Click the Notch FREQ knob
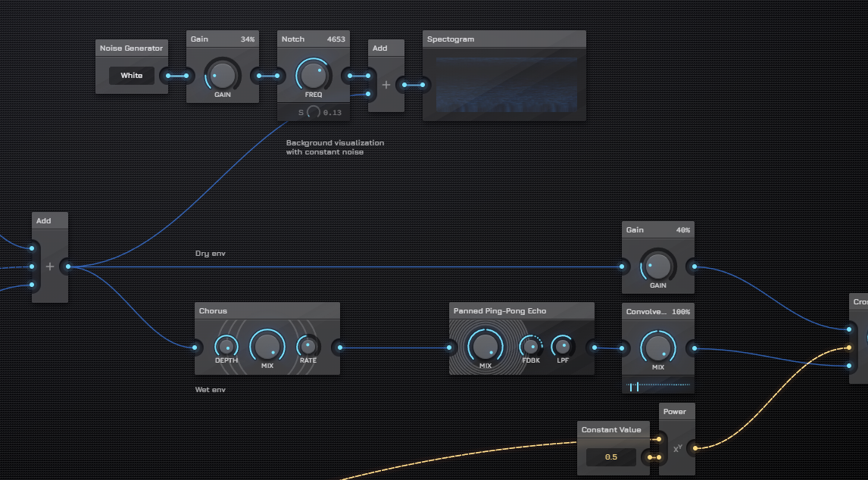The image size is (868, 480). tap(313, 74)
